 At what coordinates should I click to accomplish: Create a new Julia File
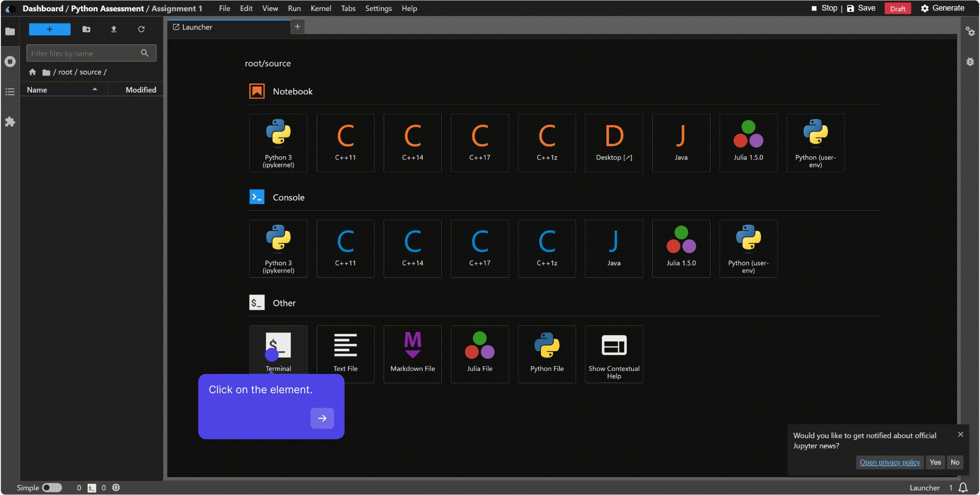pos(479,354)
